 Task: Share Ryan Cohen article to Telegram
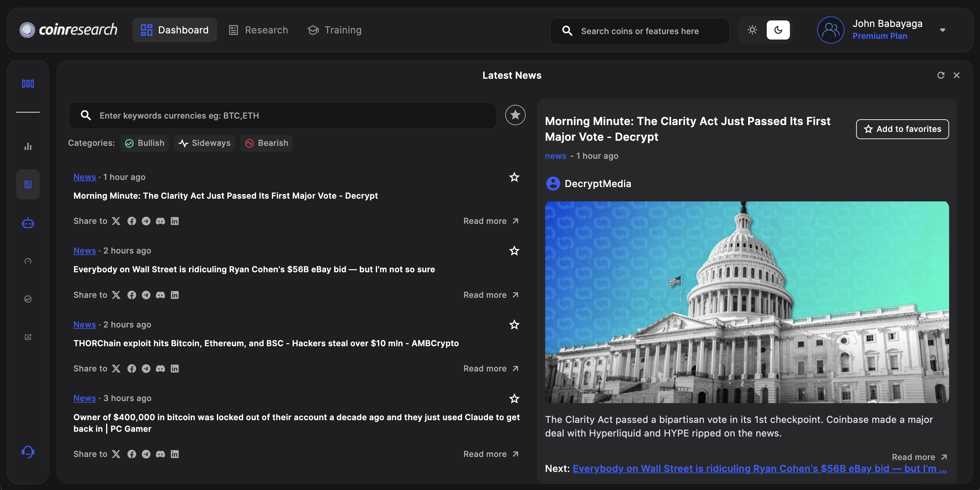(x=146, y=295)
